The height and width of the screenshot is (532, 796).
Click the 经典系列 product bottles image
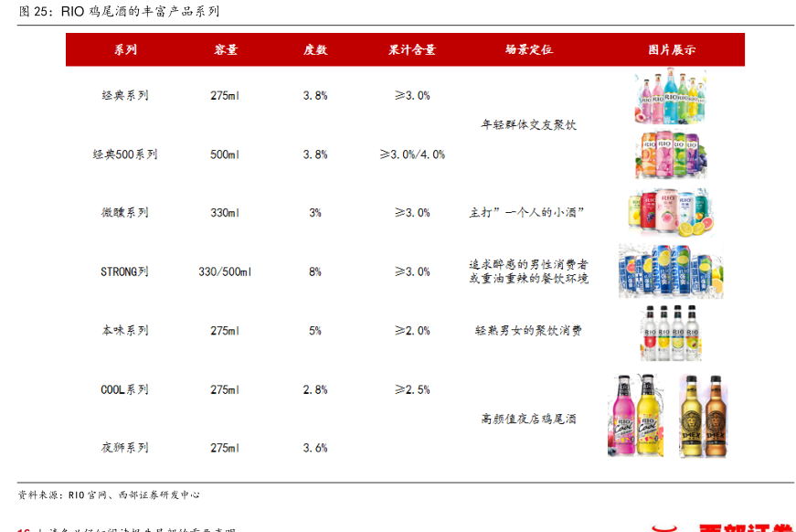pos(671,97)
